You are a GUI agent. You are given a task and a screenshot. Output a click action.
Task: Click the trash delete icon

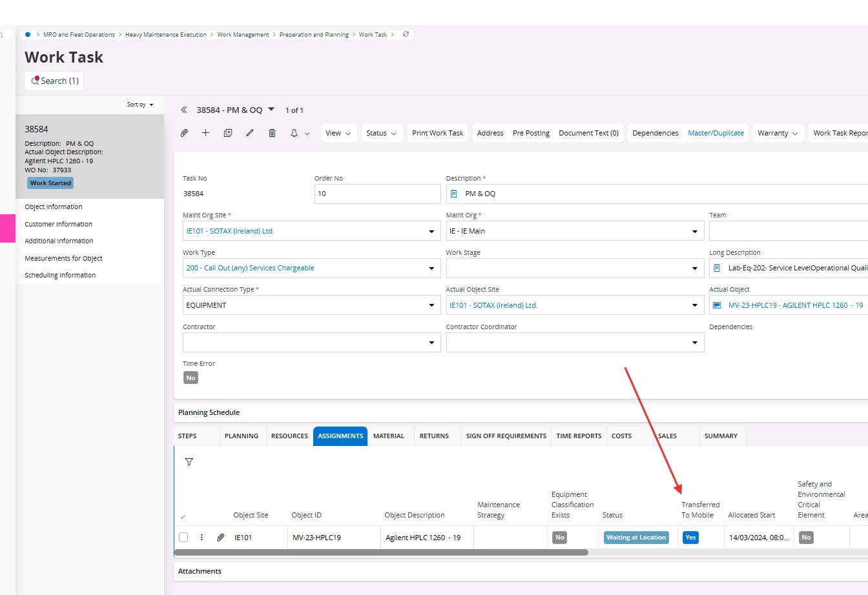[272, 133]
